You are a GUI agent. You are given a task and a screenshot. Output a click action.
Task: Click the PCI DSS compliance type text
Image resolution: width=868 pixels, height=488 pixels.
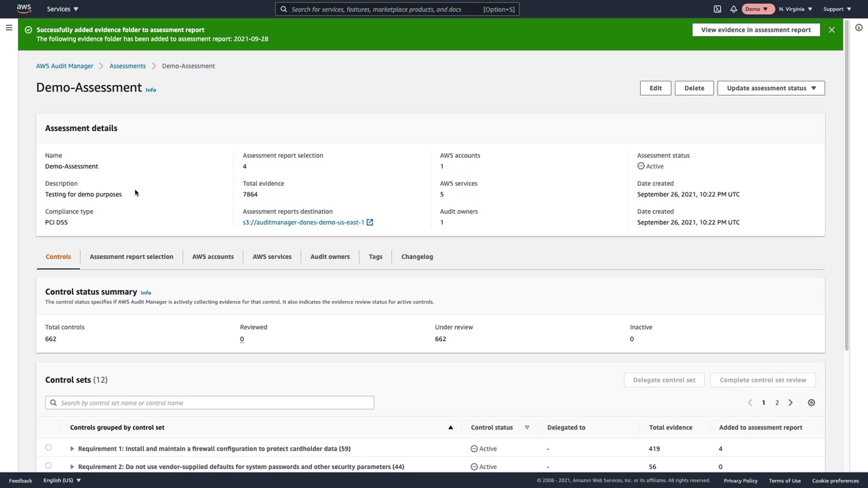(x=56, y=222)
